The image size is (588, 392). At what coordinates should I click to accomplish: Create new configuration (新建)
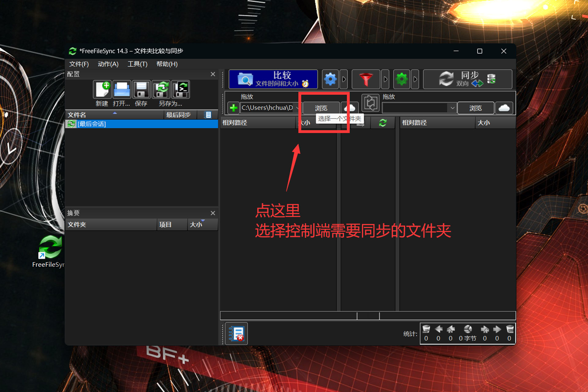click(102, 89)
